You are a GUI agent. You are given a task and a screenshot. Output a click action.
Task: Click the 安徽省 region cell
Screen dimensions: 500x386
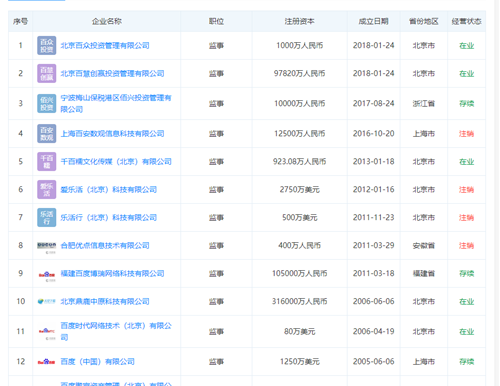click(424, 246)
